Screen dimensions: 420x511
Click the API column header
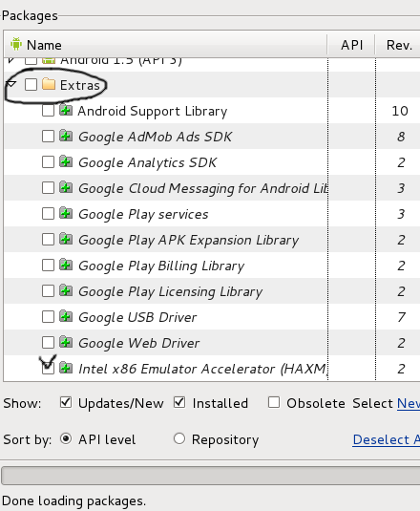[351, 45]
